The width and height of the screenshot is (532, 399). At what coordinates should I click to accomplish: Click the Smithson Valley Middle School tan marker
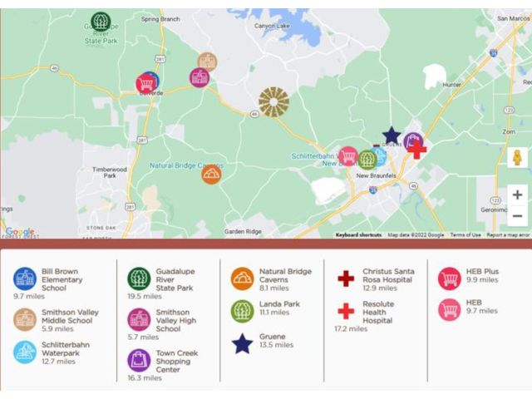click(207, 62)
